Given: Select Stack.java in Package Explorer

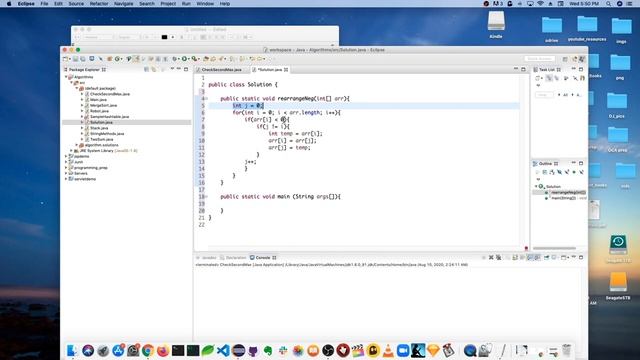Looking at the screenshot, I should click(99, 128).
